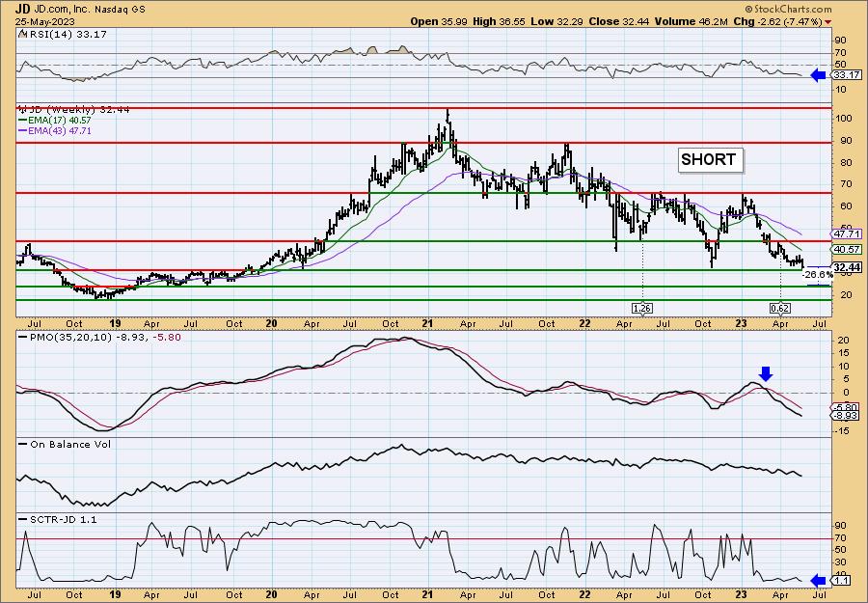This screenshot has height=603, width=868.
Task: Click the 25-May-2023 date label
Action: coord(44,21)
